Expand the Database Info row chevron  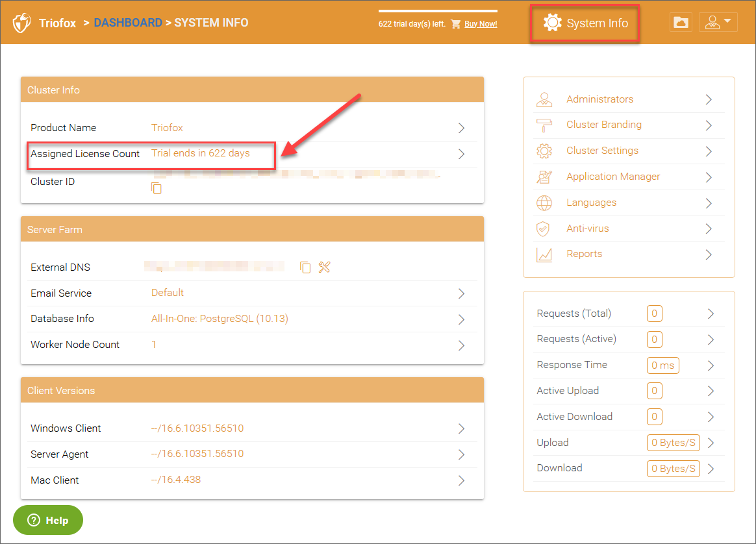(461, 319)
